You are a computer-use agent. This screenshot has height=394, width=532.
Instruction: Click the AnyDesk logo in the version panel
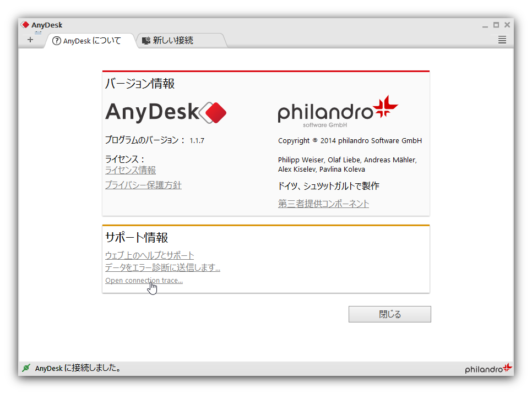pos(165,112)
